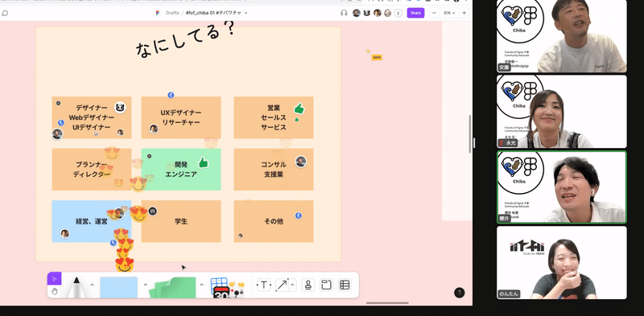Select the Stamp tool
This screenshot has height=316, width=644.
point(308,285)
